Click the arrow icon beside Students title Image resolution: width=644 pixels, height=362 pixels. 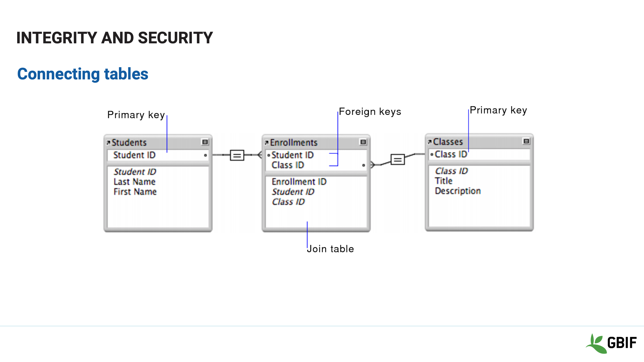click(x=108, y=142)
